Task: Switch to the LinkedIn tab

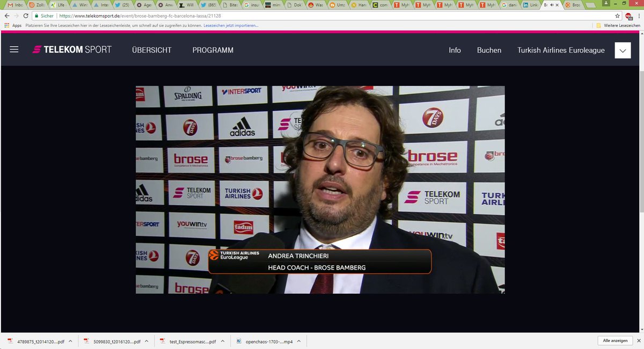Action: click(x=531, y=5)
